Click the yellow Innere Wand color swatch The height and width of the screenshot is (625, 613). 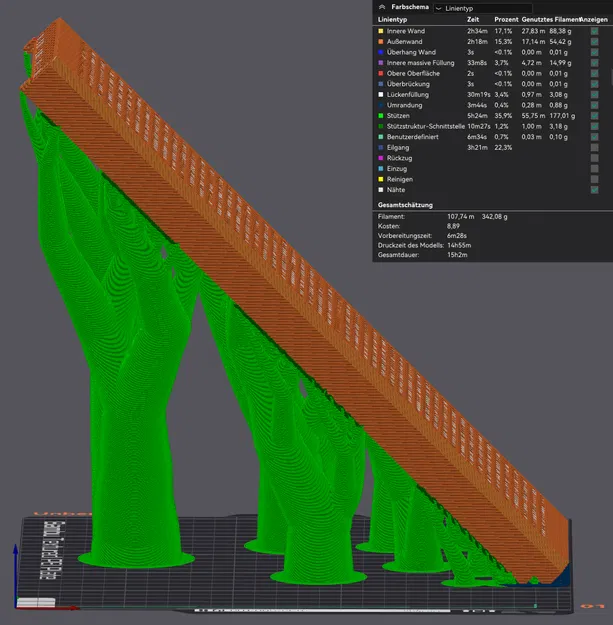[381, 31]
